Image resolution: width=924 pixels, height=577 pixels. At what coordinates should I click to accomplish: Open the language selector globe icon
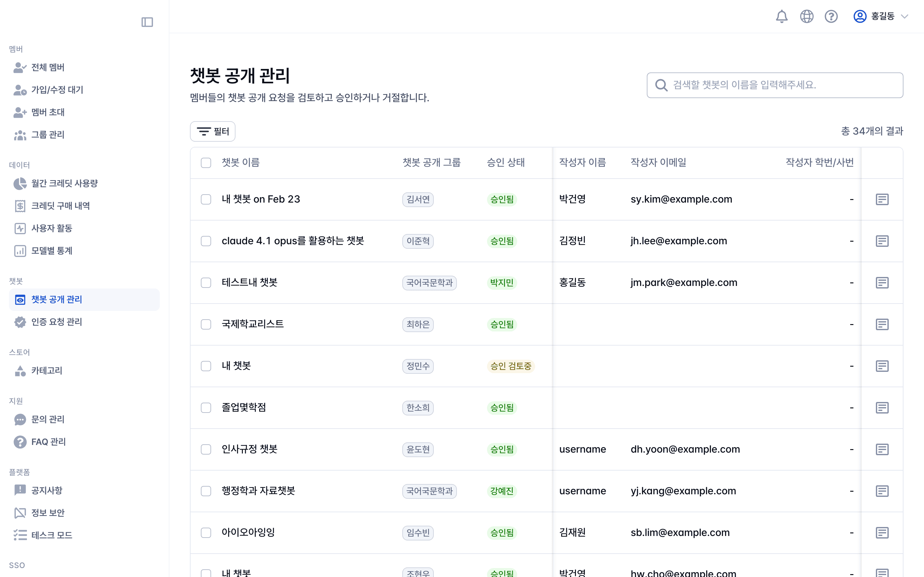806,16
